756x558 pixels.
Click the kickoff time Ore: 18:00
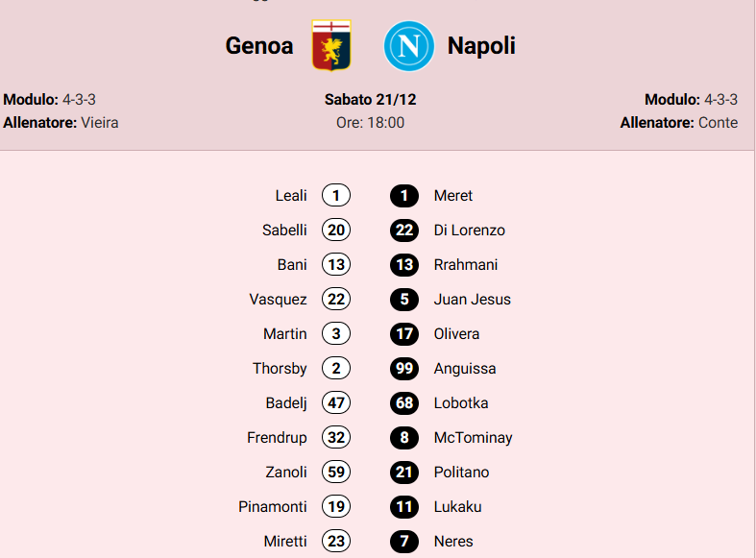click(370, 123)
